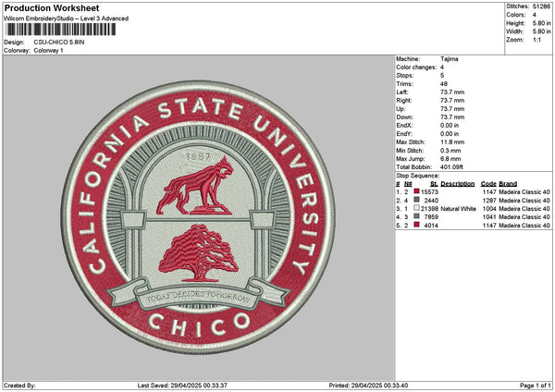Click the red swatch beside stitch count 15573
Image resolution: width=555 pixels, height=392 pixels.
[x=416, y=191]
